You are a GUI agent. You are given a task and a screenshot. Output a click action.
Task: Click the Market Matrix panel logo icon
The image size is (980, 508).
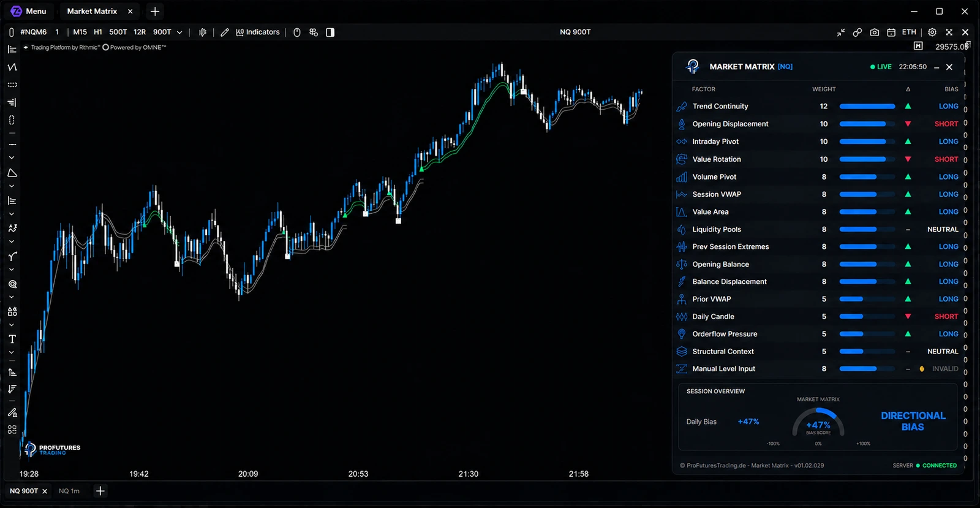click(693, 66)
